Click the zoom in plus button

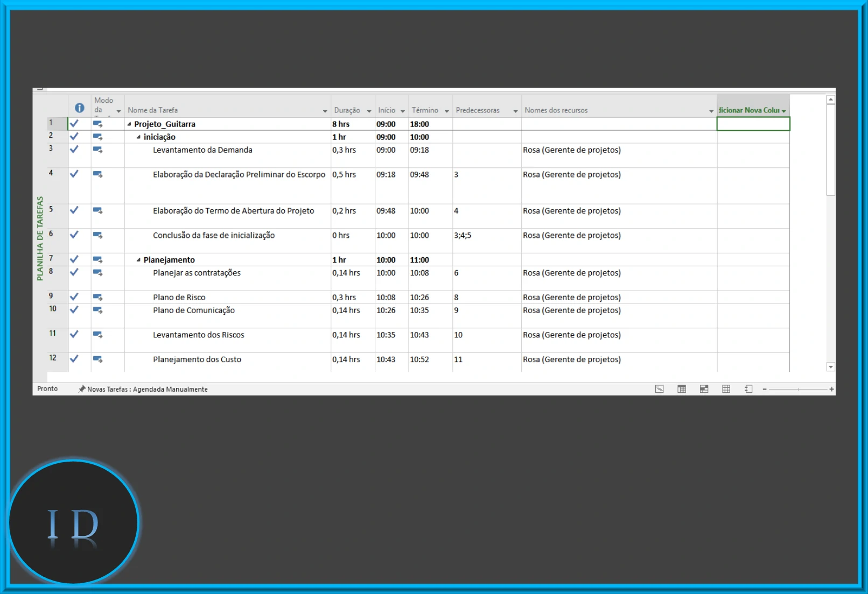click(831, 389)
